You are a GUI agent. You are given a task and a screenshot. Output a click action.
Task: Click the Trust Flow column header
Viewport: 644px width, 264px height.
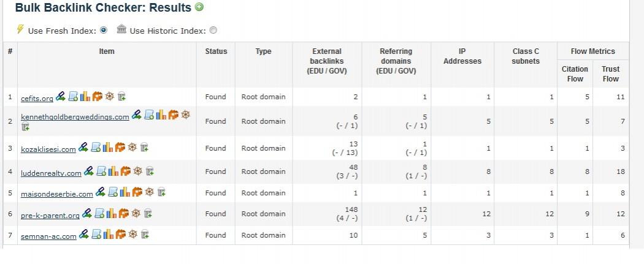pyautogui.click(x=610, y=74)
